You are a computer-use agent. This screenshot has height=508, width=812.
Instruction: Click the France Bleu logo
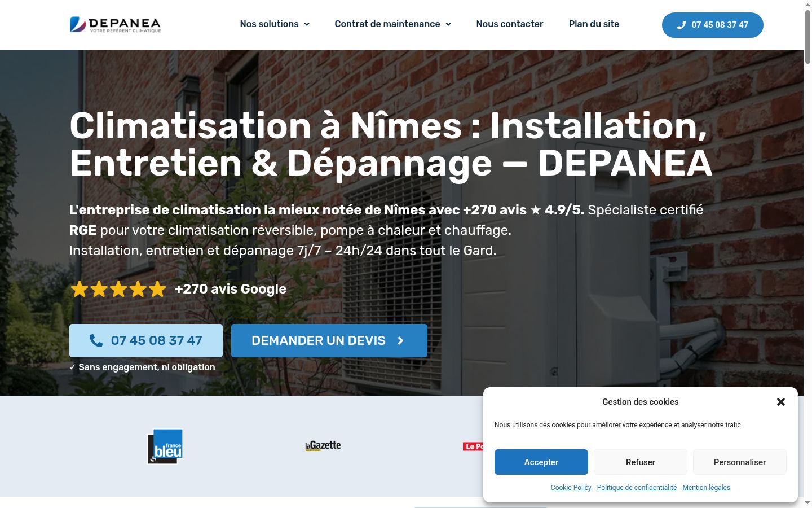click(165, 446)
